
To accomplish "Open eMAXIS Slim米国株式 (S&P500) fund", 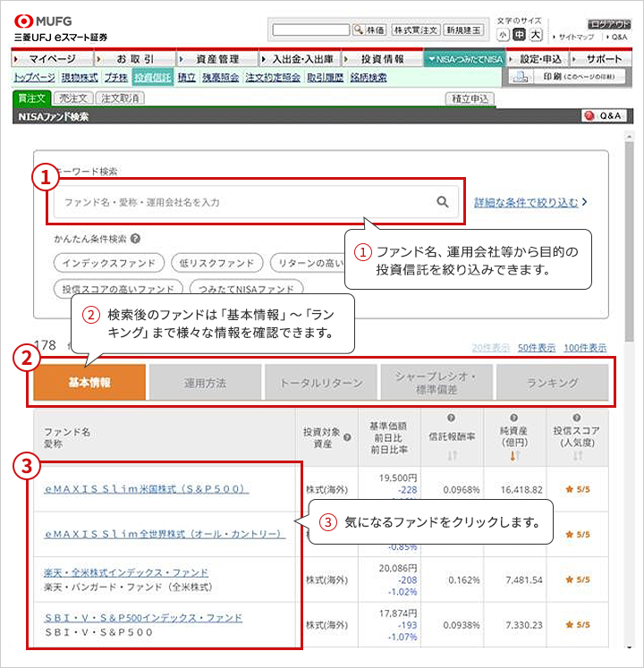I will [146, 488].
